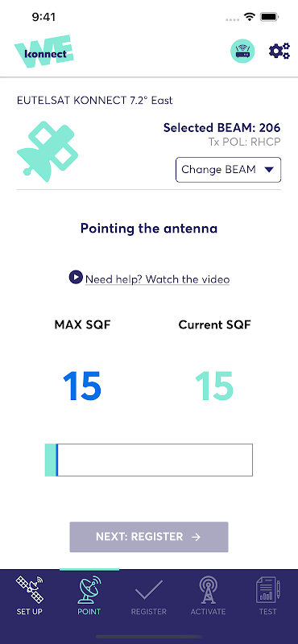This screenshot has width=298, height=644.
Task: Tap the ACTIVATE antenna tower icon
Action: click(x=208, y=589)
